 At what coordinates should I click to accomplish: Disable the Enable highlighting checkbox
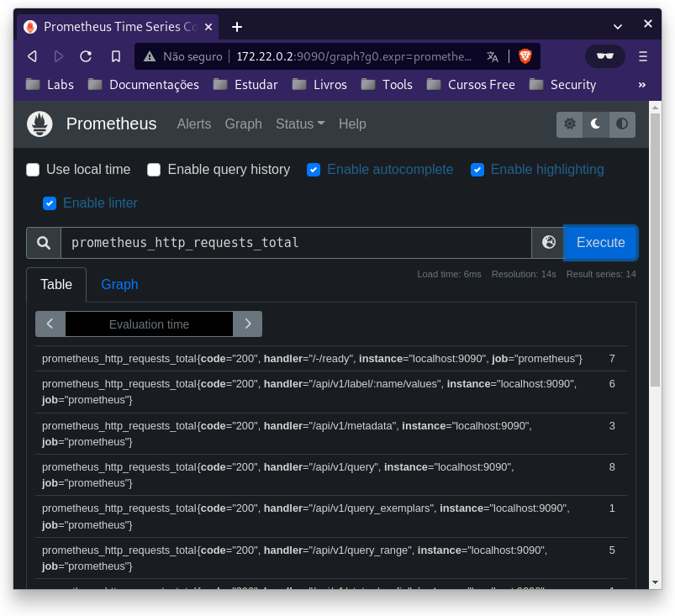pyautogui.click(x=477, y=170)
